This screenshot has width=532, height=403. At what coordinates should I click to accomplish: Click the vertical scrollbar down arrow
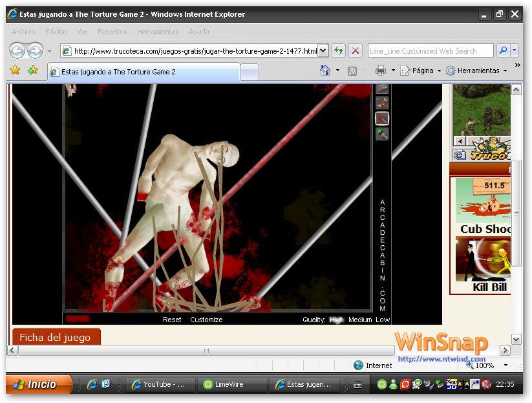pos(516,339)
